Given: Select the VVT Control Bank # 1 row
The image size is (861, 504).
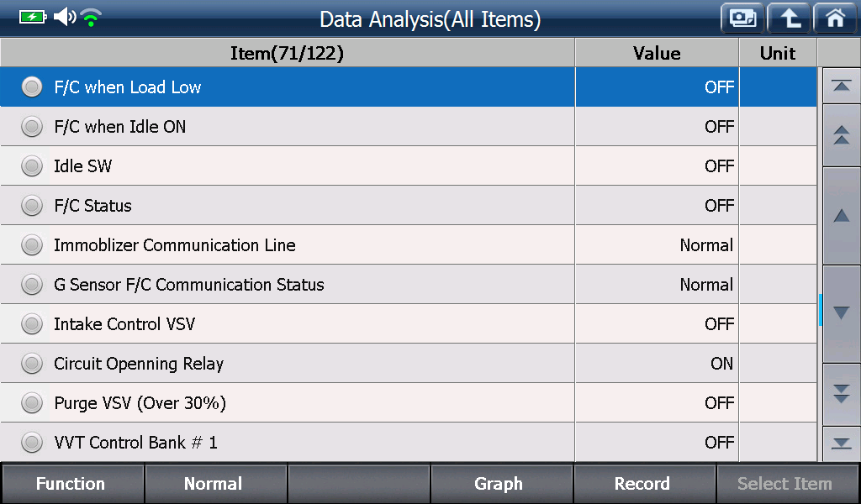Looking at the screenshot, I should coord(408,442).
